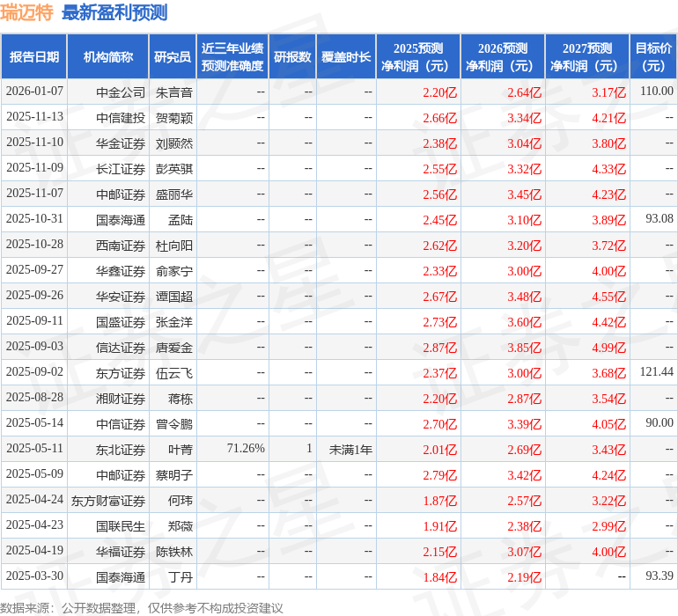Click the institution 东方财富证券
Screen dimensions: 678x616
108,500
